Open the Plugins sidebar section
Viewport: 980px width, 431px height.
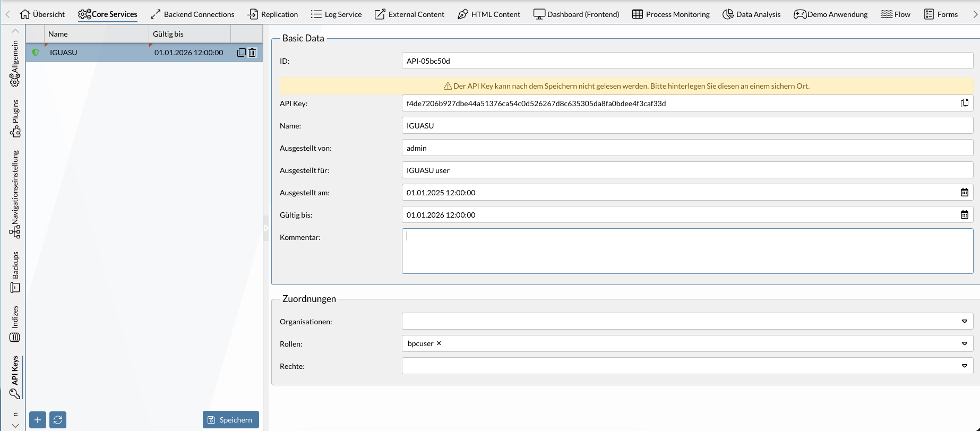pyautogui.click(x=15, y=119)
